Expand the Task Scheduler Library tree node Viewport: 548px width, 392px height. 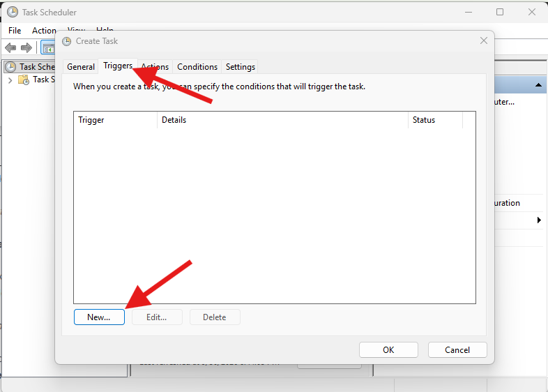[10, 80]
